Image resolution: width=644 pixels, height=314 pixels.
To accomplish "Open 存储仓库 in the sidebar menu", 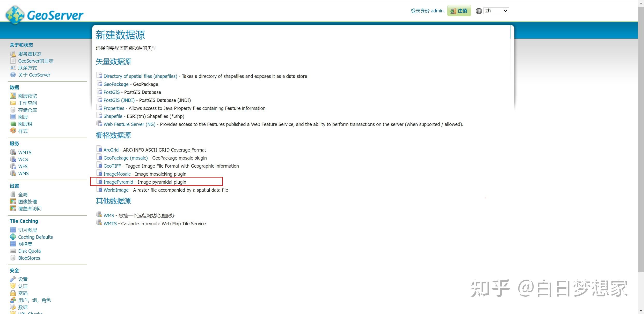I will (x=27, y=110).
